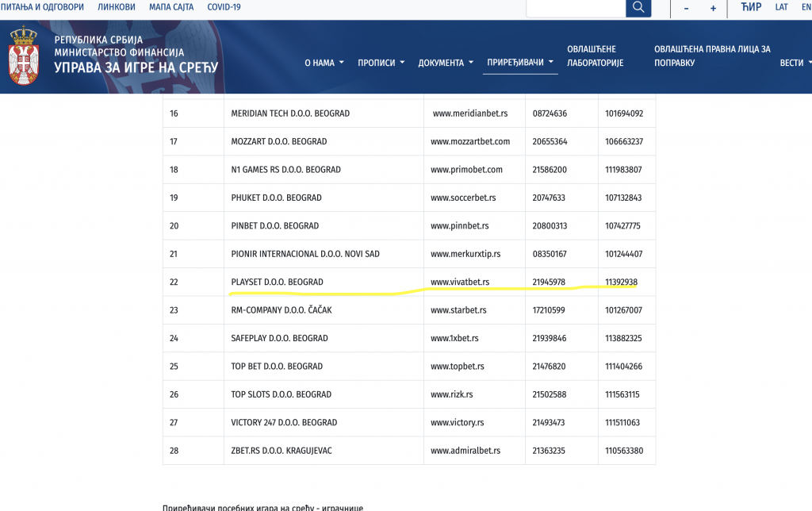Viewport: 812px width, 511px height.
Task: Click the www.admiralbet.rs link
Action: [x=464, y=450]
